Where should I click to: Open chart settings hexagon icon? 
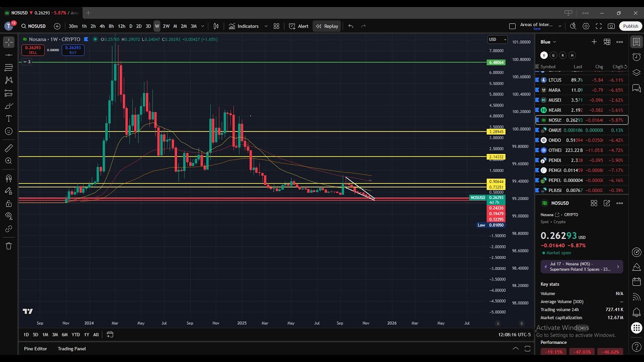coord(586,26)
